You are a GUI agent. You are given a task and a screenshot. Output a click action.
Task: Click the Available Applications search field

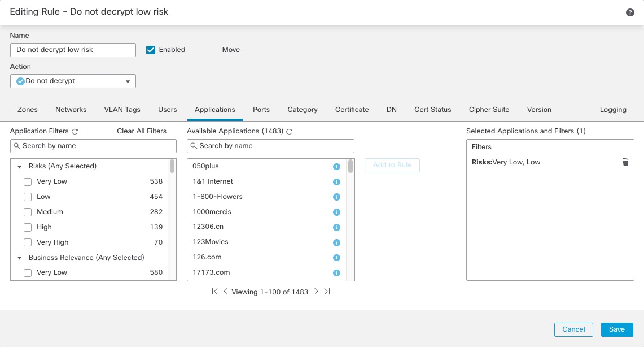tap(270, 146)
